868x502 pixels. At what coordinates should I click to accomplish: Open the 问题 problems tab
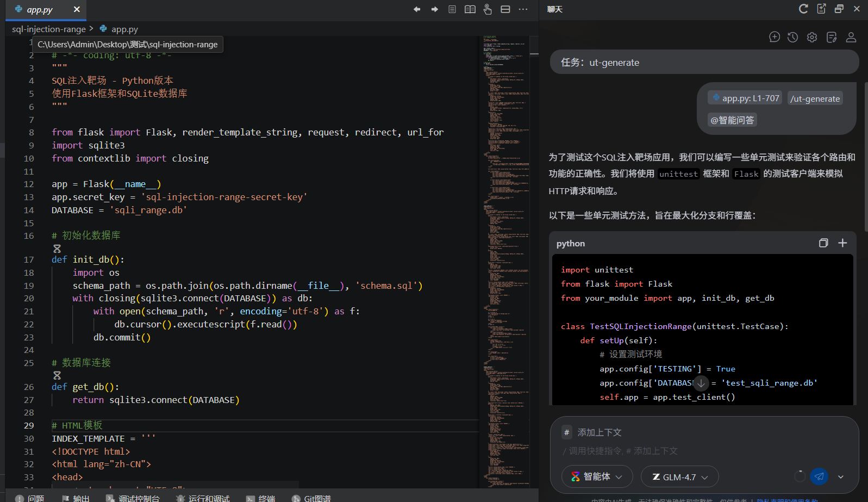tap(30, 498)
